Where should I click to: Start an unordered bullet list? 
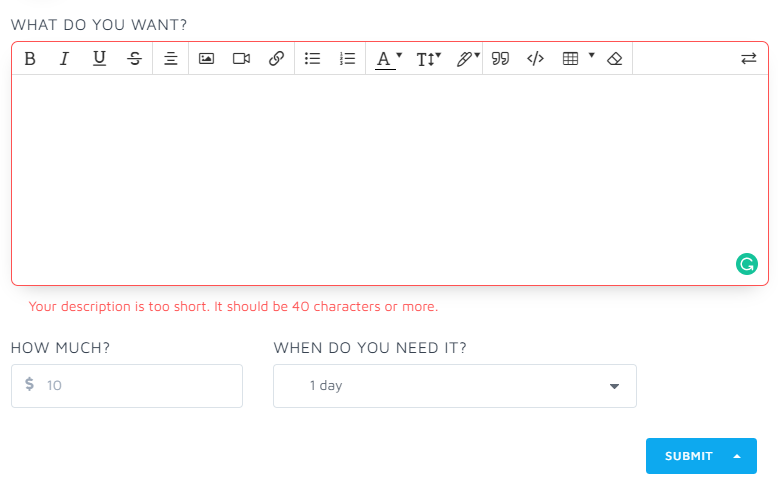click(312, 59)
